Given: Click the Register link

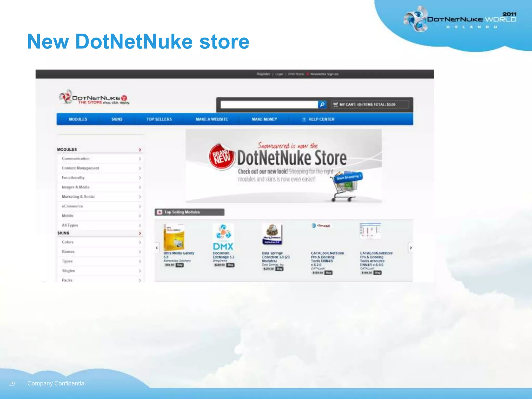Looking at the screenshot, I should click(263, 74).
